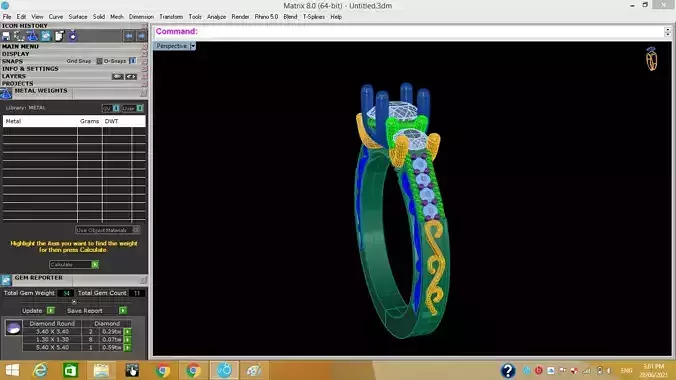Open Internet Explorer from the taskbar
Image resolution: width=676 pixels, height=380 pixels.
point(41,371)
